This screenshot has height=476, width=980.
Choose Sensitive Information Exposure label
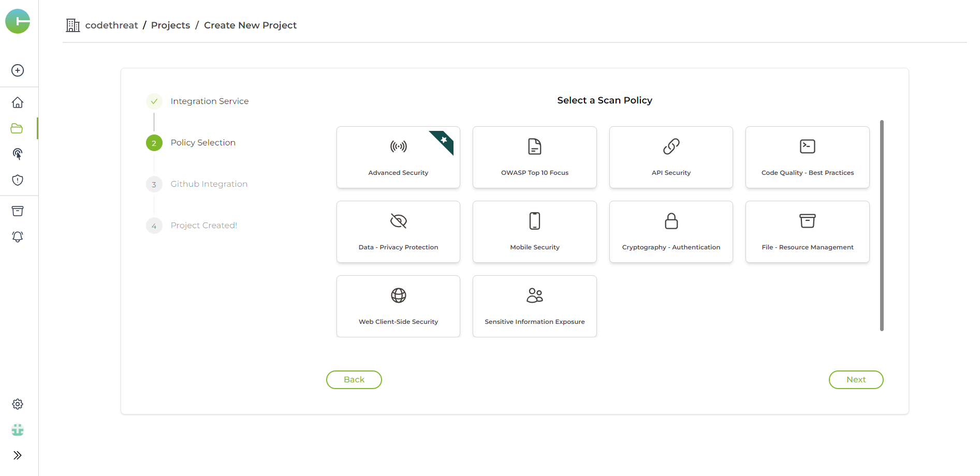click(535, 322)
